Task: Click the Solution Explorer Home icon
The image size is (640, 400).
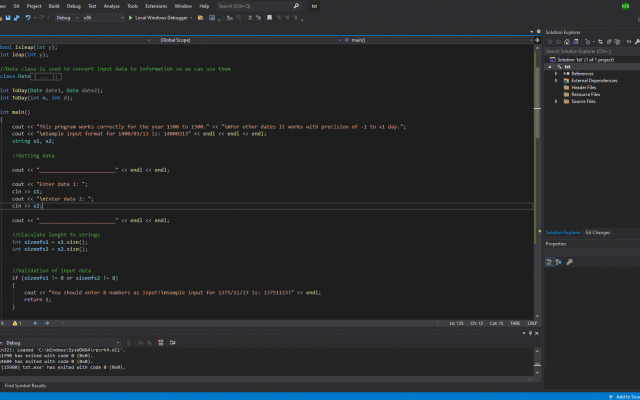Action: (567, 42)
